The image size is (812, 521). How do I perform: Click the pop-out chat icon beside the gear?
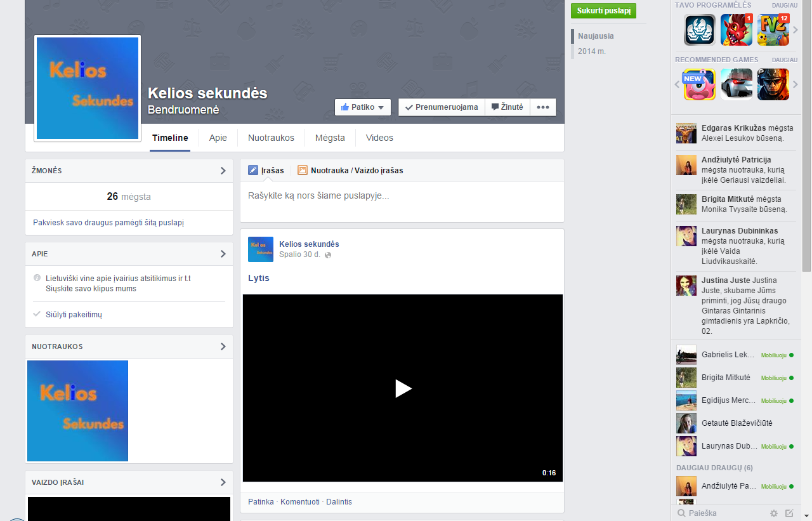coord(789,513)
